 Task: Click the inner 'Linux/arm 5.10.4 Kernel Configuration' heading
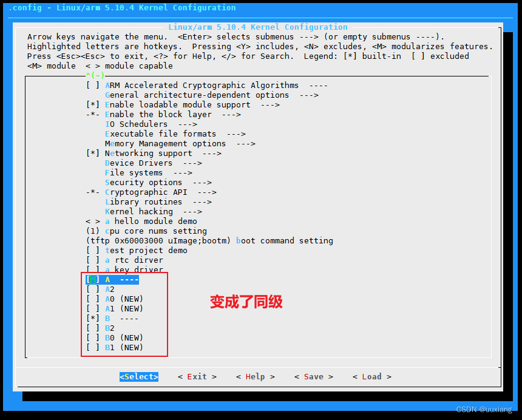click(258, 27)
